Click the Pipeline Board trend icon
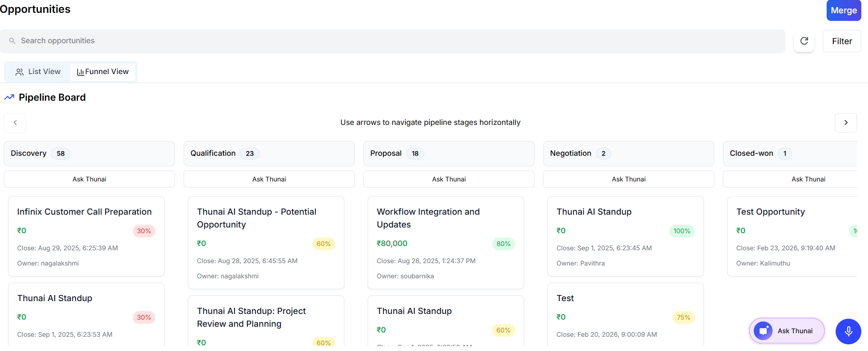The width and height of the screenshot is (868, 351). pyautogui.click(x=9, y=97)
